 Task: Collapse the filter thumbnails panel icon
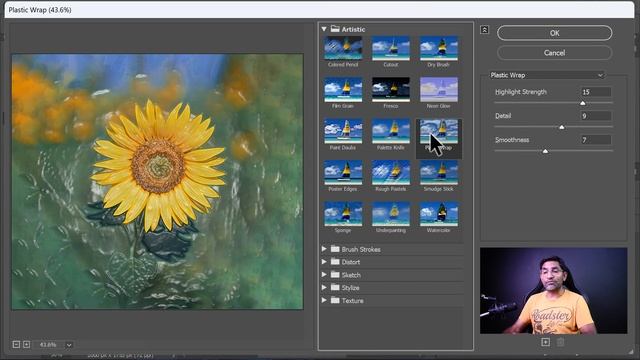tap(484, 30)
